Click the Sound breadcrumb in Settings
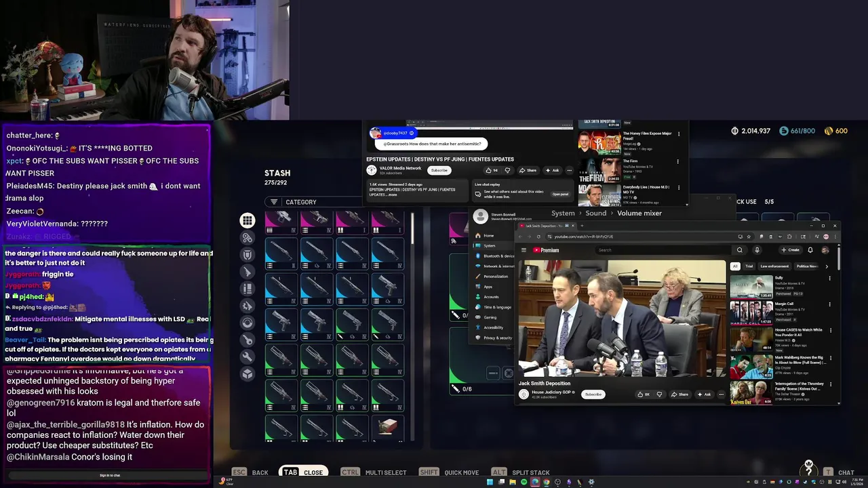 tap(596, 213)
